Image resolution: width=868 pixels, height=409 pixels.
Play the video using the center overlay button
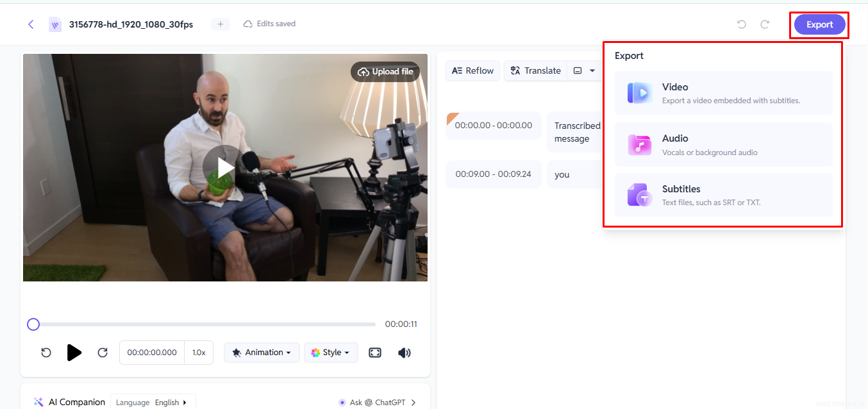[225, 167]
